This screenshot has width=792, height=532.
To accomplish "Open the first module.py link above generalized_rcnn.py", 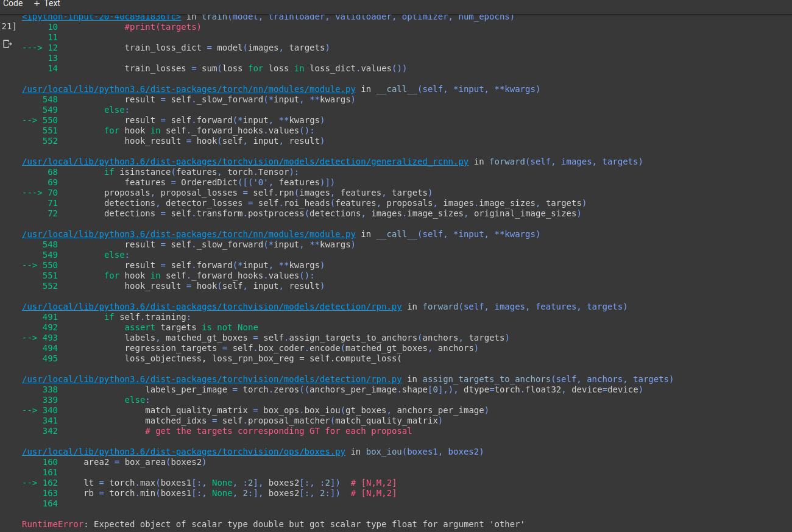I will point(189,89).
